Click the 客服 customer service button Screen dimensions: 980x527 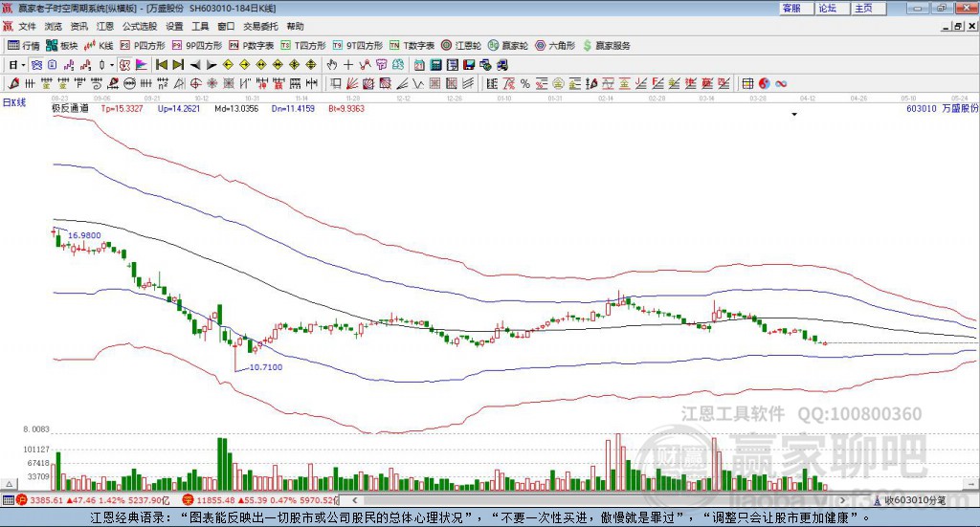791,8
